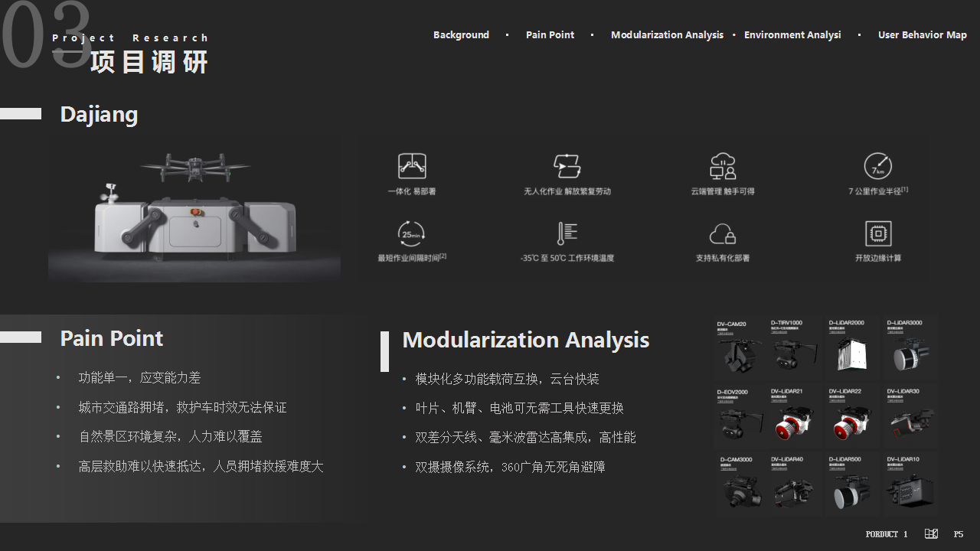This screenshot has width=980, height=551.
Task: Select the thermometer working temperature icon
Action: [567, 232]
